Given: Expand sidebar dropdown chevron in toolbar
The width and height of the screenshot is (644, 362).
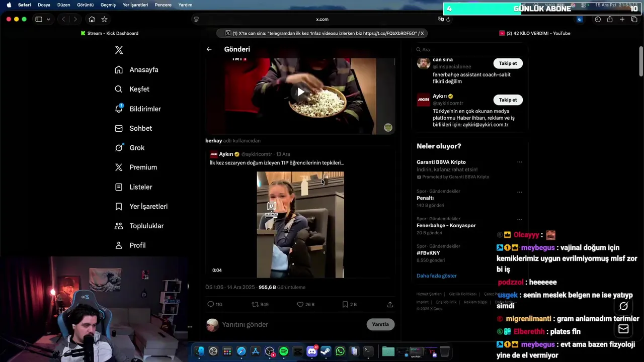Looking at the screenshot, I should pyautogui.click(x=48, y=19).
